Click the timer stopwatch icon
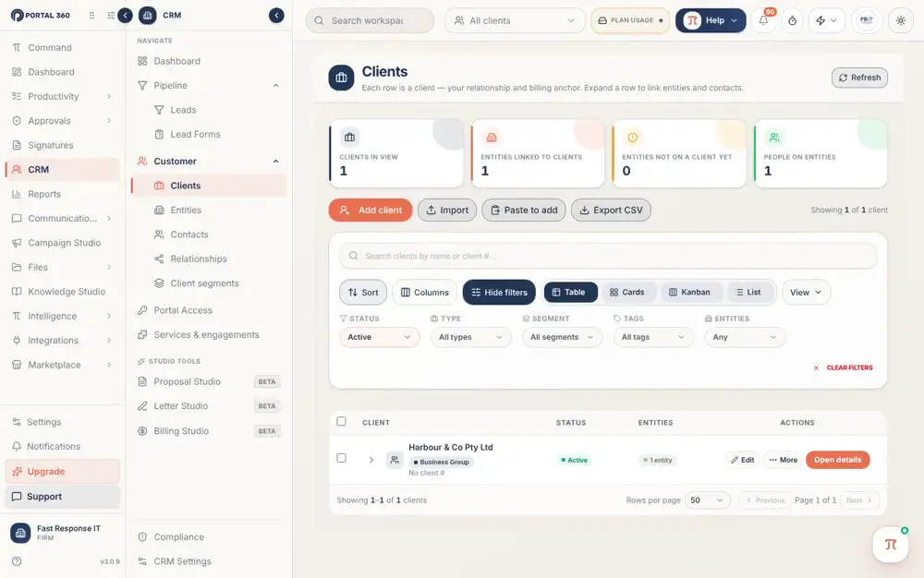Screen dimensions: 924x578 coord(792,20)
